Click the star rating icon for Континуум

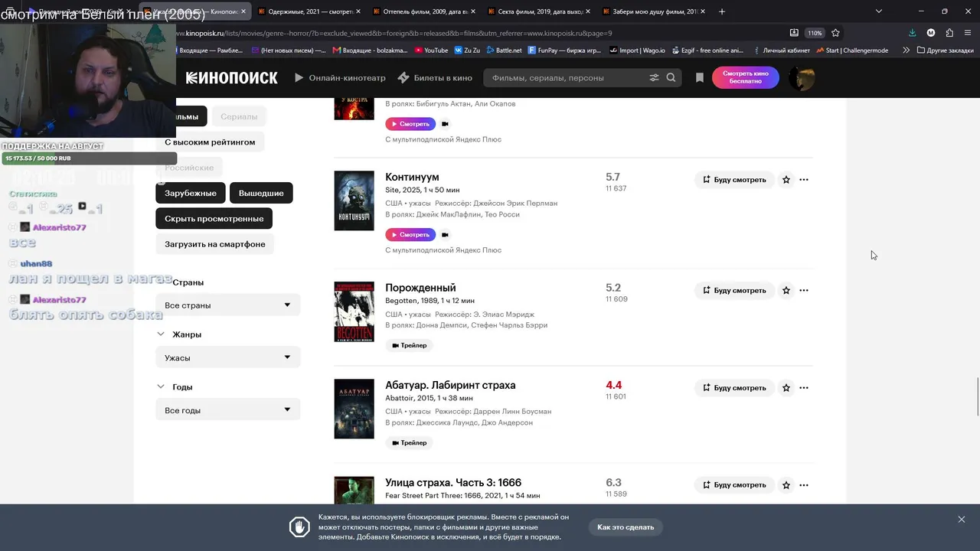pyautogui.click(x=786, y=180)
